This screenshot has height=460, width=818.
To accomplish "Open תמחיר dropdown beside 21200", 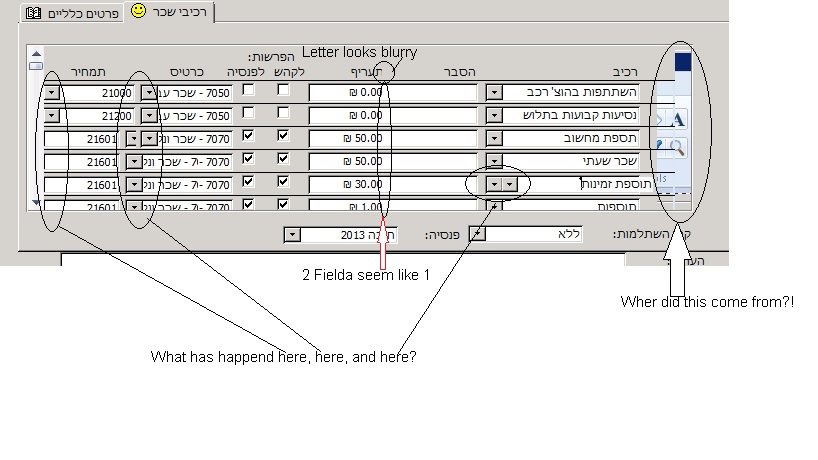I will pos(52,116).
